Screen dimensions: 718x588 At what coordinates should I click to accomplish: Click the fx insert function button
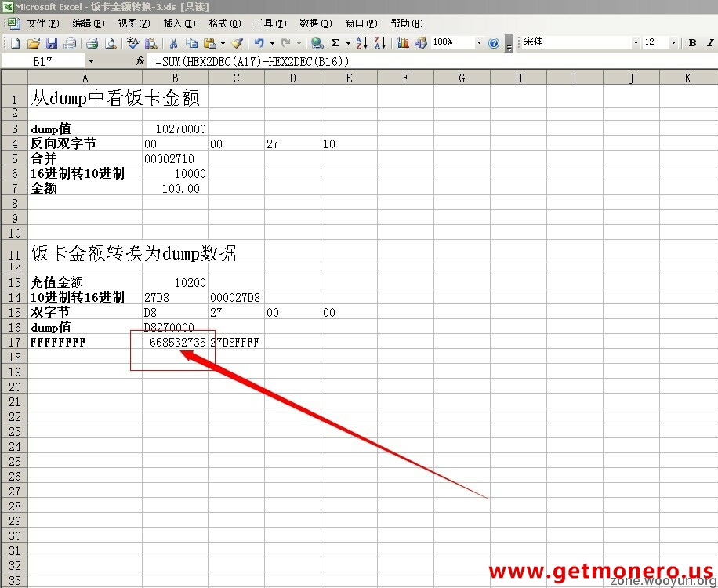140,61
